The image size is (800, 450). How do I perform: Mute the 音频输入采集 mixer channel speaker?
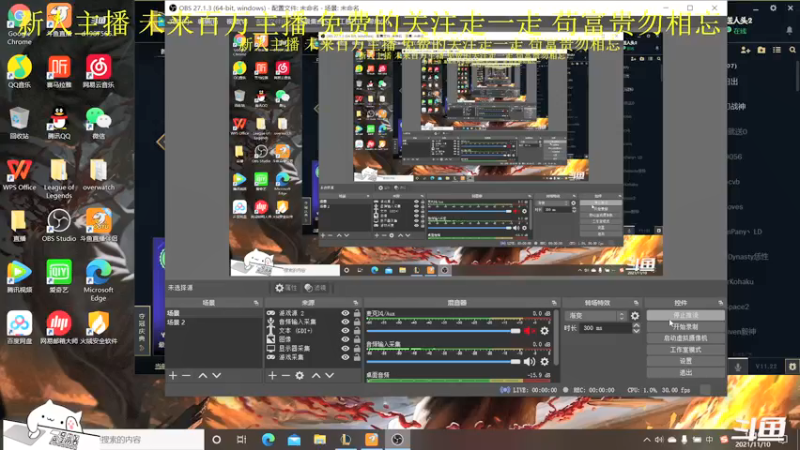click(x=529, y=362)
